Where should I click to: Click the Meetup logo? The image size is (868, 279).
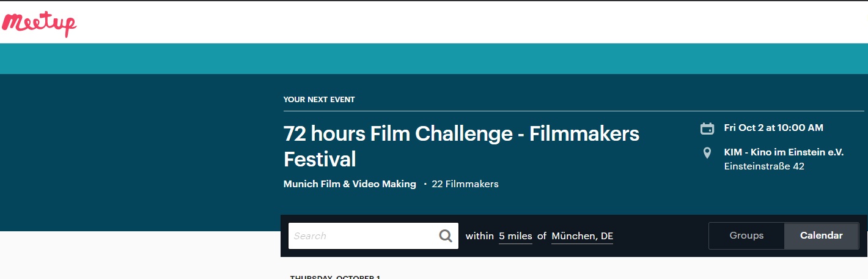click(39, 24)
